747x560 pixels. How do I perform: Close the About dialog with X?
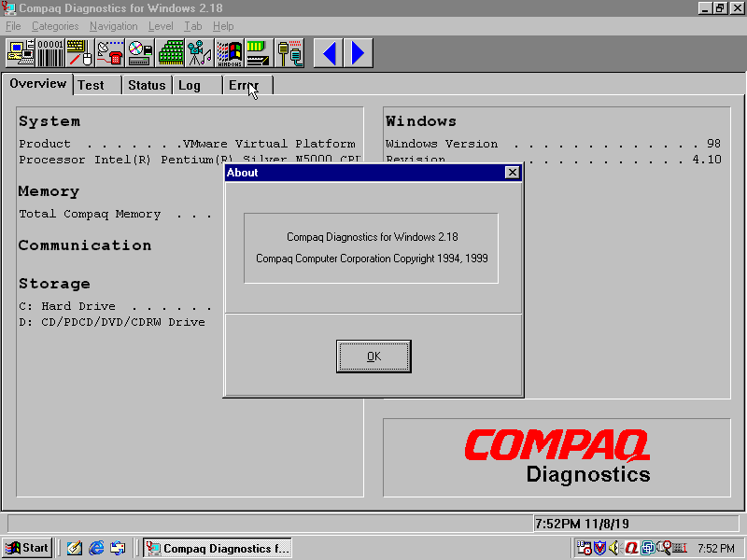coord(512,173)
